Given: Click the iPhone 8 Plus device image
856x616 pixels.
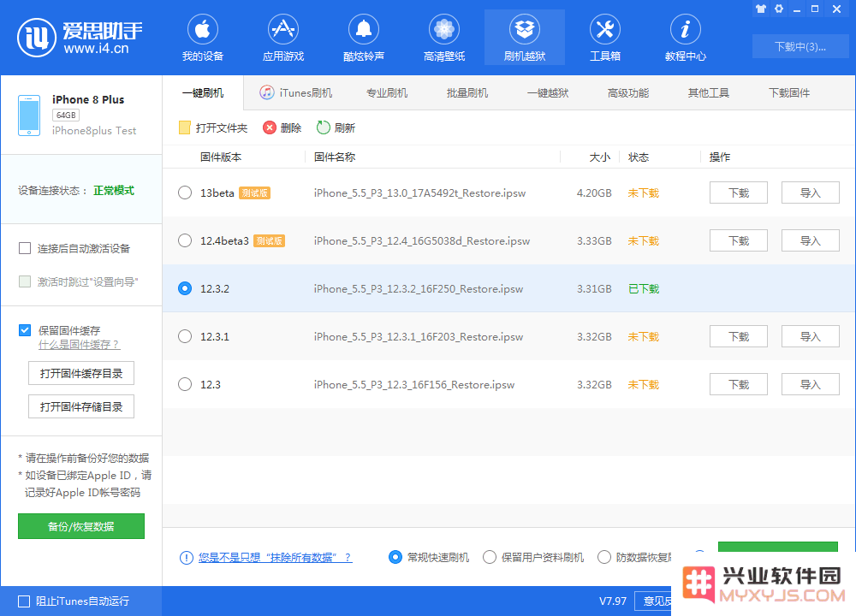Looking at the screenshot, I should pos(29,115).
